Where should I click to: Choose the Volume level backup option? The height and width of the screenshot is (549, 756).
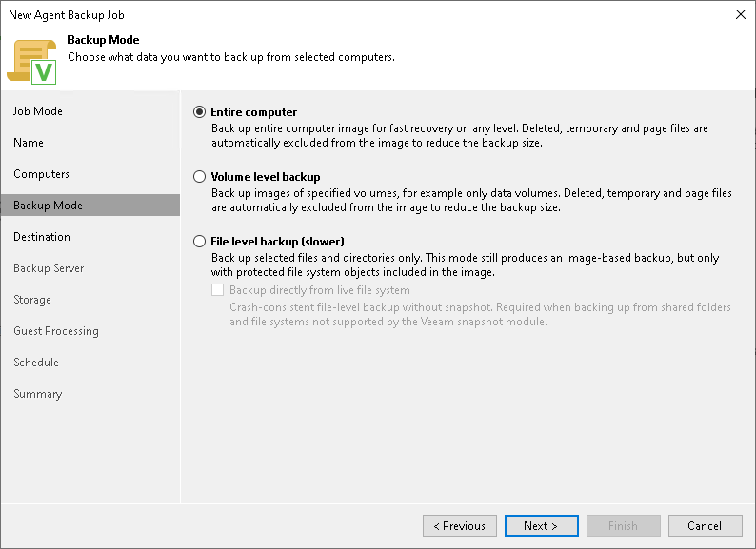click(x=199, y=177)
